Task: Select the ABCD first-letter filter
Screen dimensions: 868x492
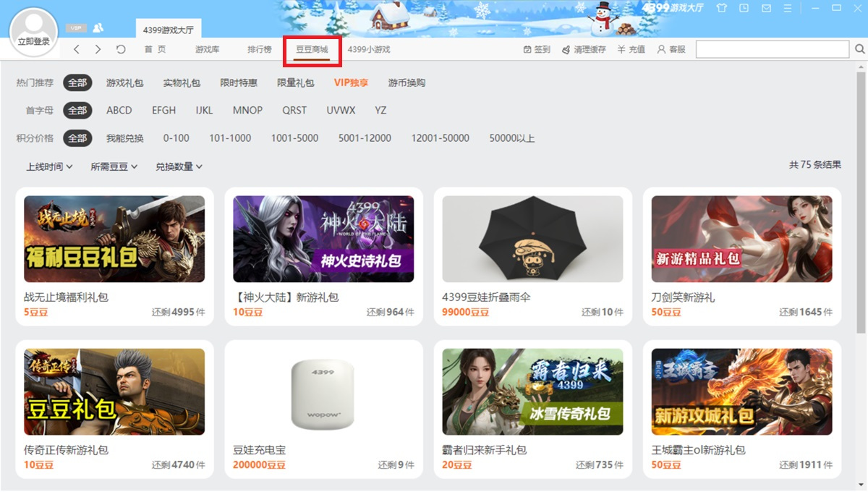Action: coord(119,110)
